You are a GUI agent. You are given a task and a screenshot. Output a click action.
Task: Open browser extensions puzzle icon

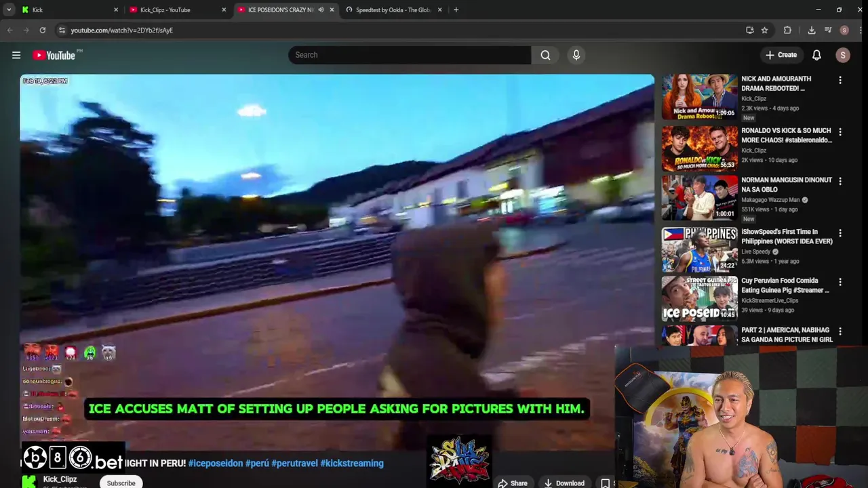point(787,30)
